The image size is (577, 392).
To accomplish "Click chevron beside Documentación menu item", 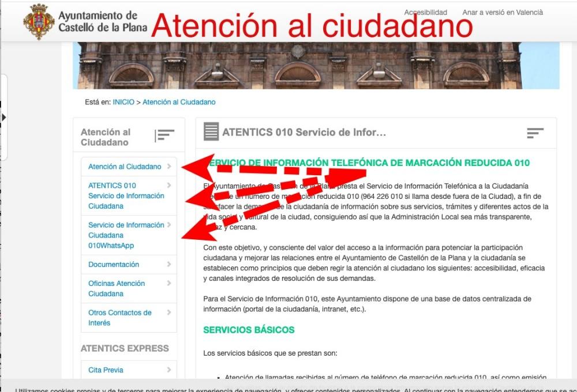I will tap(169, 265).
